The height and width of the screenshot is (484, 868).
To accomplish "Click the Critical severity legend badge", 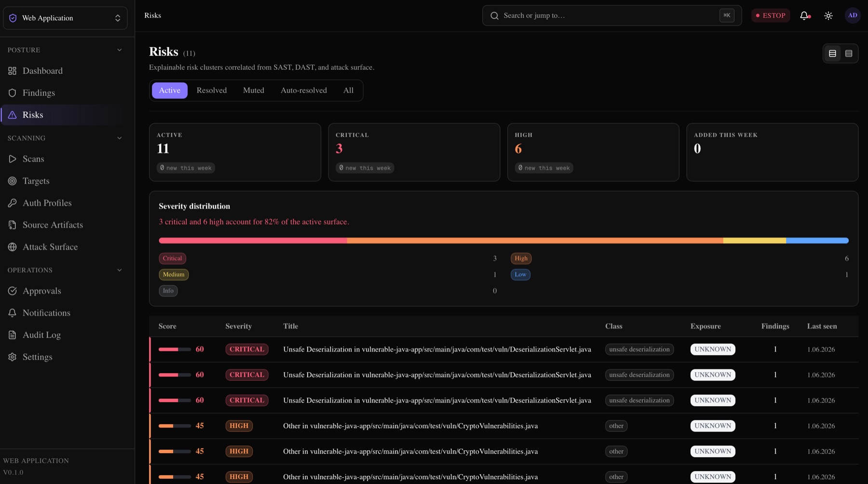I will click(x=172, y=258).
